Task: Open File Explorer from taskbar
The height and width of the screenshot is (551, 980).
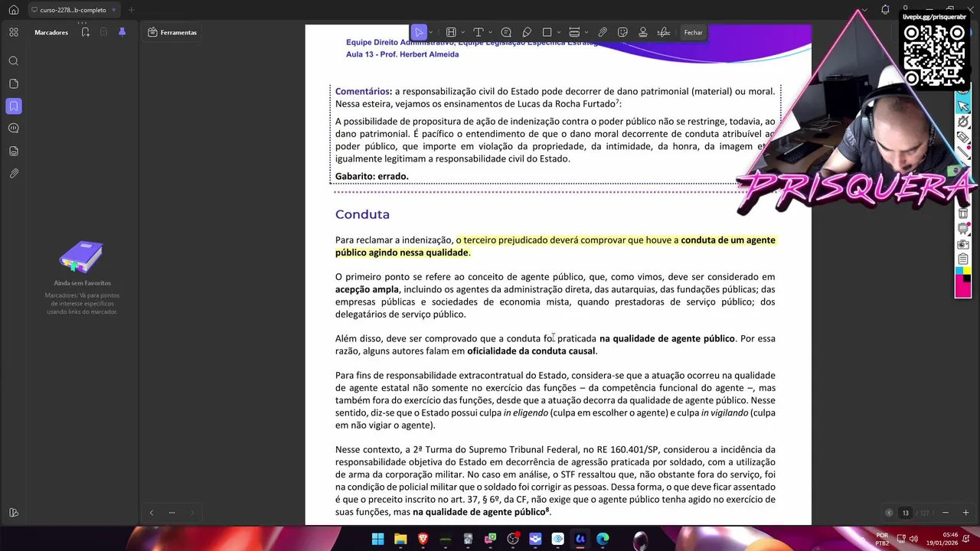Action: click(400, 539)
